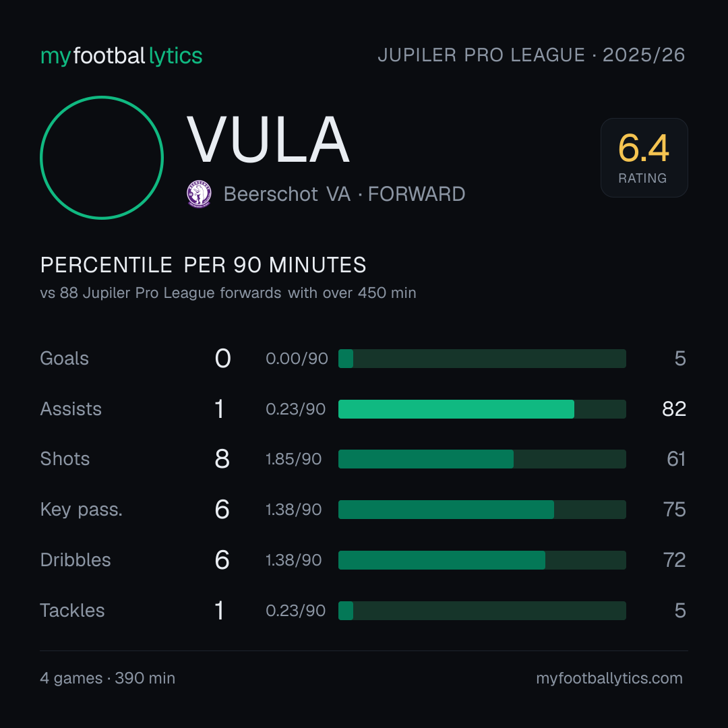This screenshot has width=728, height=728.
Task: Open the myfootballytics logo
Action: pyautogui.click(x=121, y=56)
